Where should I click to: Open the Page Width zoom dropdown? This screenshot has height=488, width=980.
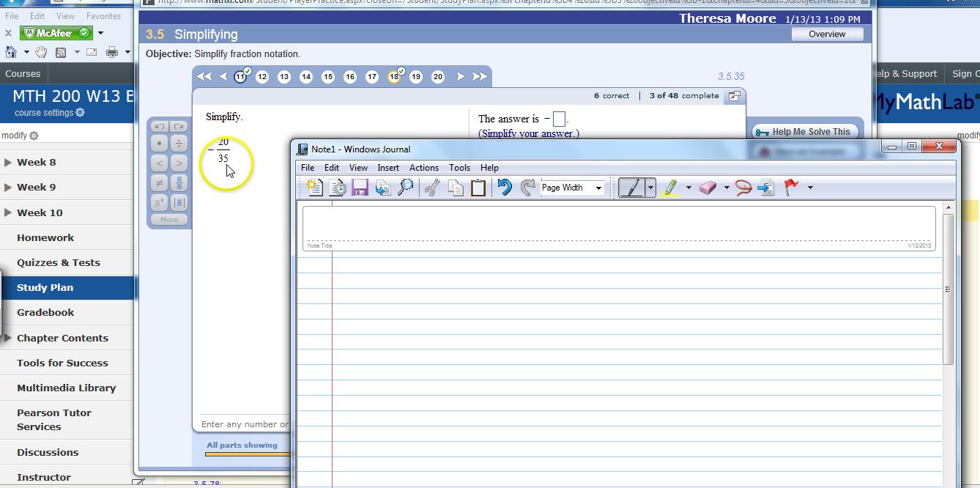point(598,188)
